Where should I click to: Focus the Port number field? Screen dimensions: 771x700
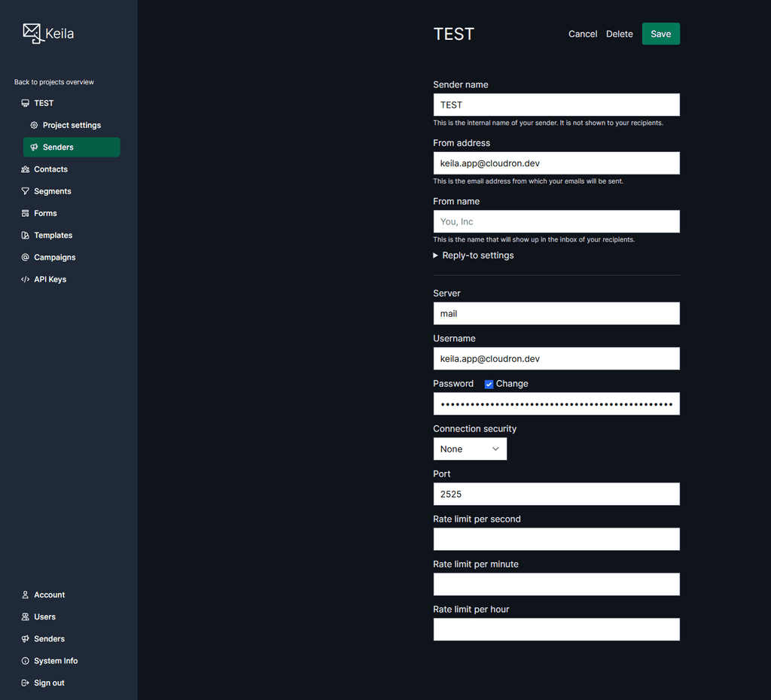pyautogui.click(x=556, y=494)
